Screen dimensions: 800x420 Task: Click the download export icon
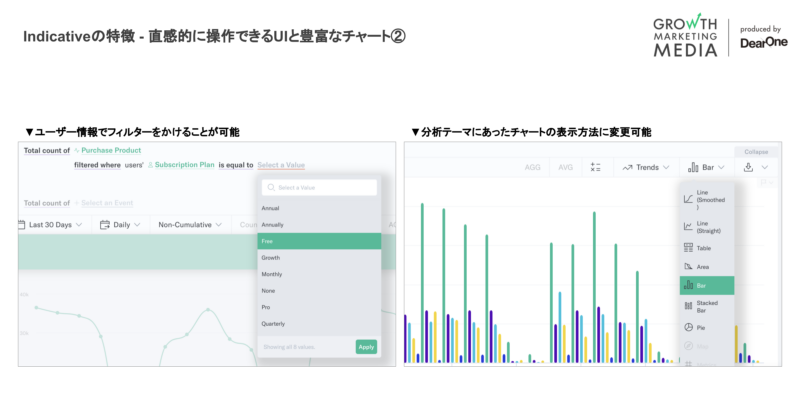pos(748,167)
